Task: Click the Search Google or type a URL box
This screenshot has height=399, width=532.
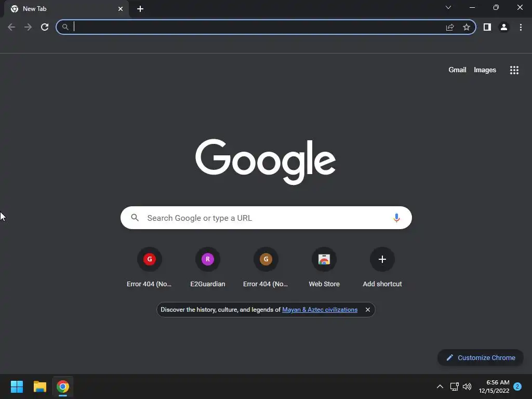Action: click(x=266, y=218)
